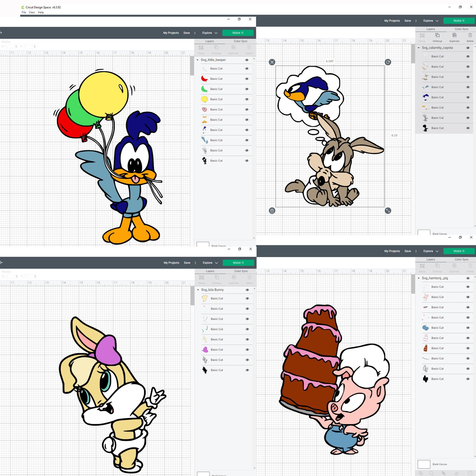Click Duplicate icon in the Svg_little_beeper window
This screenshot has height=476, width=476.
[x=233, y=48]
